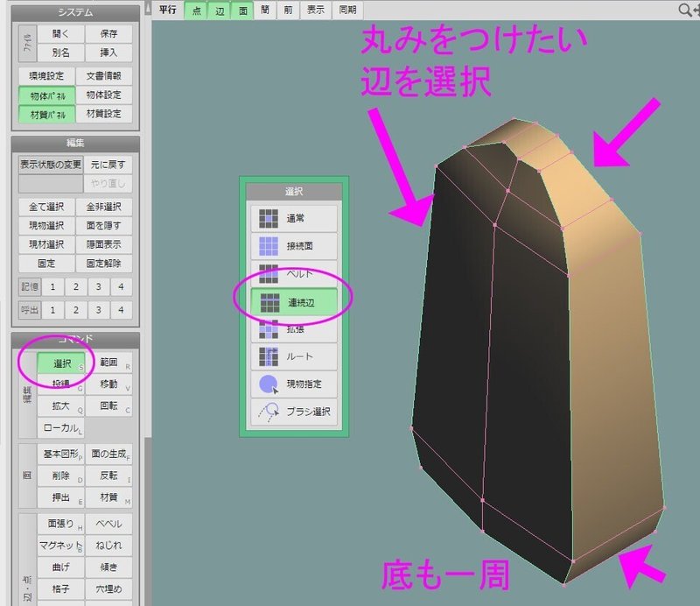Toggle the 材質パネル panel
Image resolution: width=700 pixels, height=606 pixels.
47,115
